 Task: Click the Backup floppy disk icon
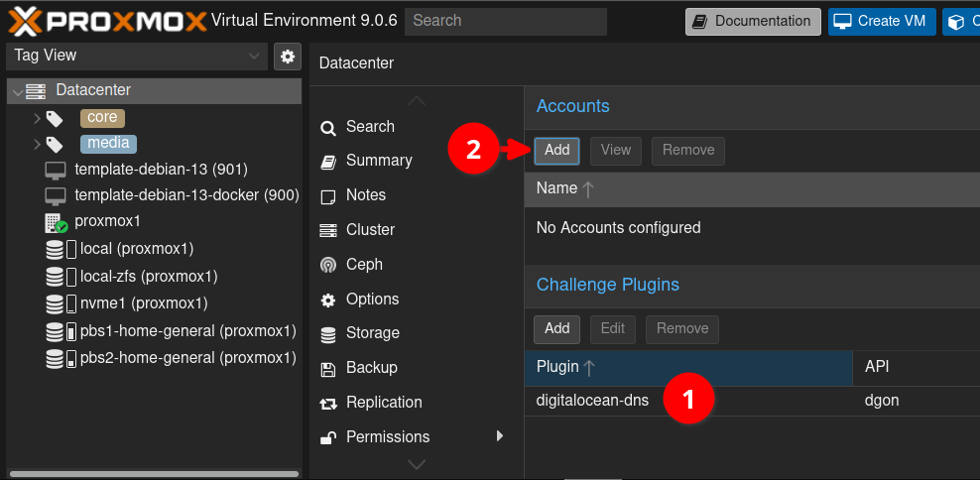click(x=328, y=369)
